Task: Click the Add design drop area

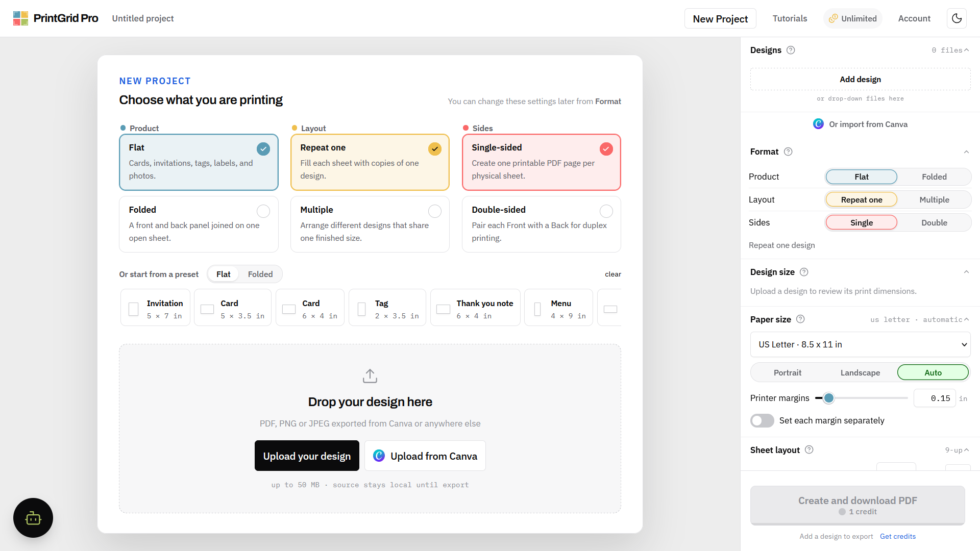Action: [x=861, y=79]
